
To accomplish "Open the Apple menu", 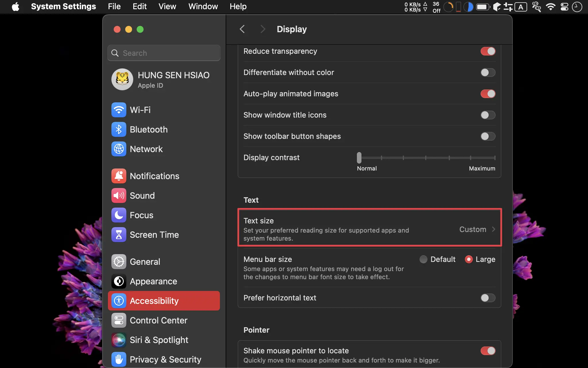I will click(x=16, y=6).
